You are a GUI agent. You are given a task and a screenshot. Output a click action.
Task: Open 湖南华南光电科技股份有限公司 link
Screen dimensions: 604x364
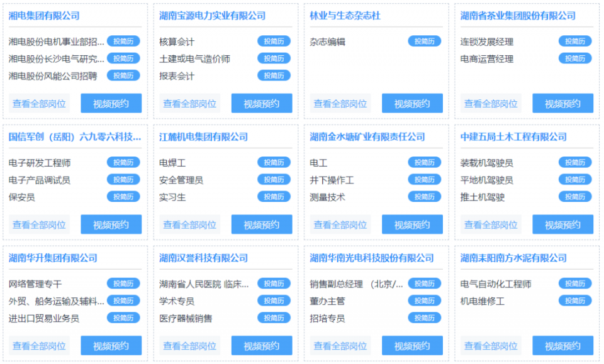pos(372,258)
